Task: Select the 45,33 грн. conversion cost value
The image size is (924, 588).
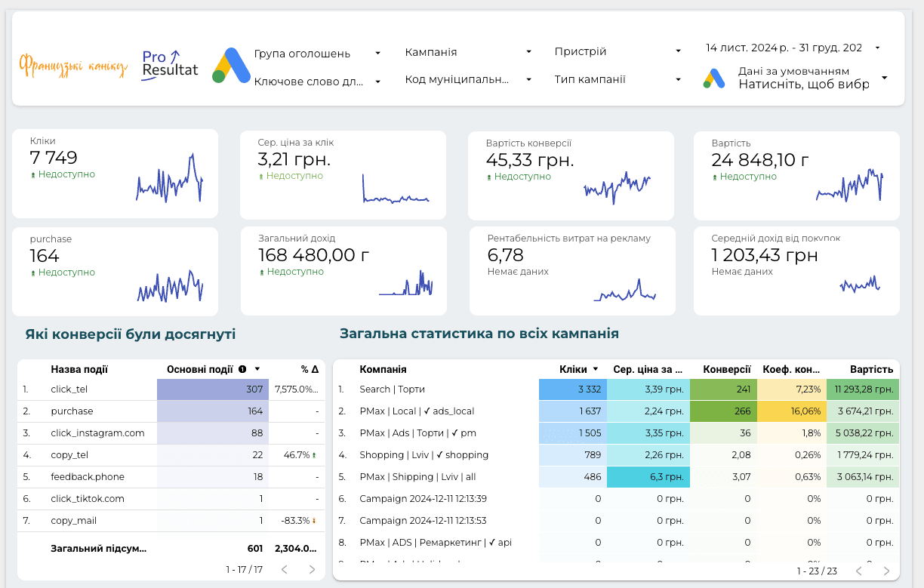Action: tap(530, 160)
